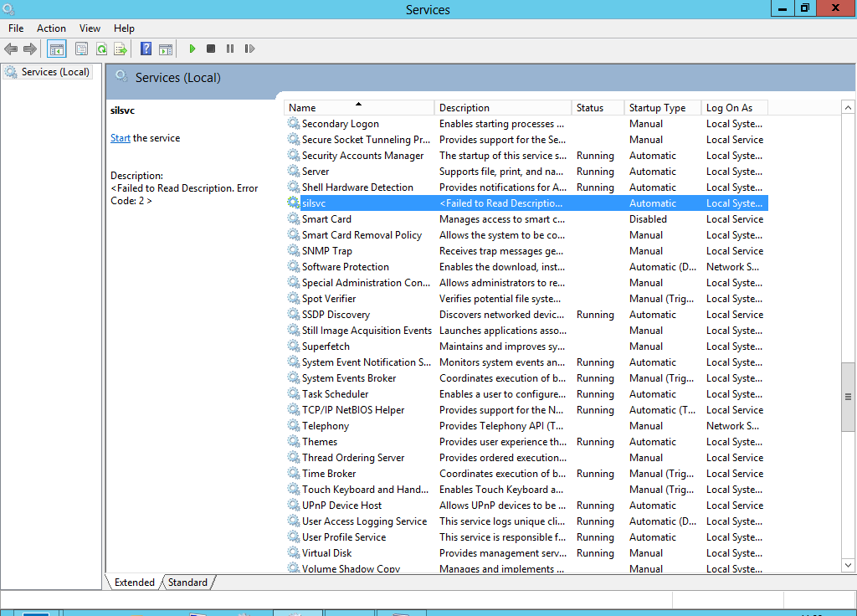Screen dimensions: 857x616
Task: Click the Export List toolbar icon
Action: [x=121, y=49]
